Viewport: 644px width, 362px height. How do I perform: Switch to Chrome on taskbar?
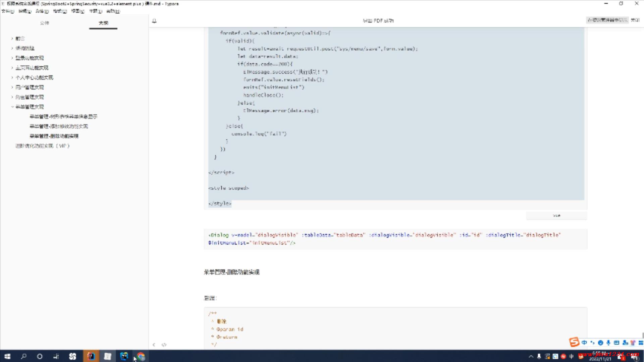pyautogui.click(x=141, y=356)
